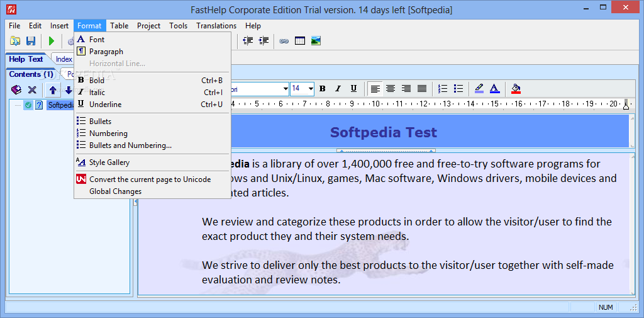Move topic up with blue arrow

53,89
